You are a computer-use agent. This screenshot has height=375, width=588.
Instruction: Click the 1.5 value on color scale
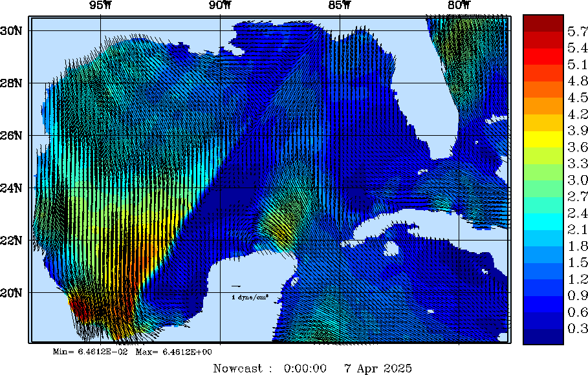point(578,262)
